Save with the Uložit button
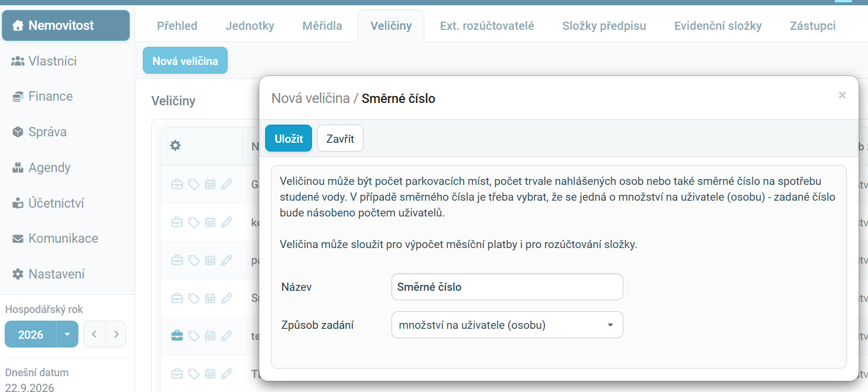The width and height of the screenshot is (868, 392). 289,139
